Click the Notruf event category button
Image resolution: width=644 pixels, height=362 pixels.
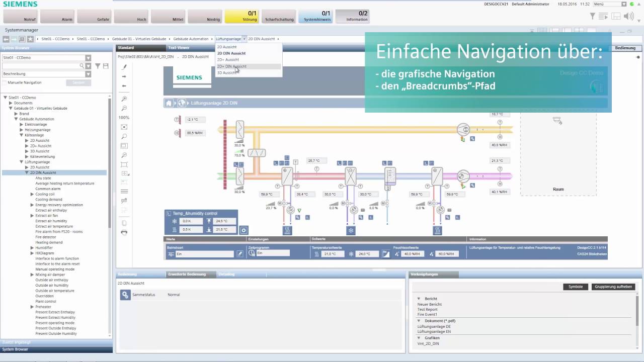(20, 16)
